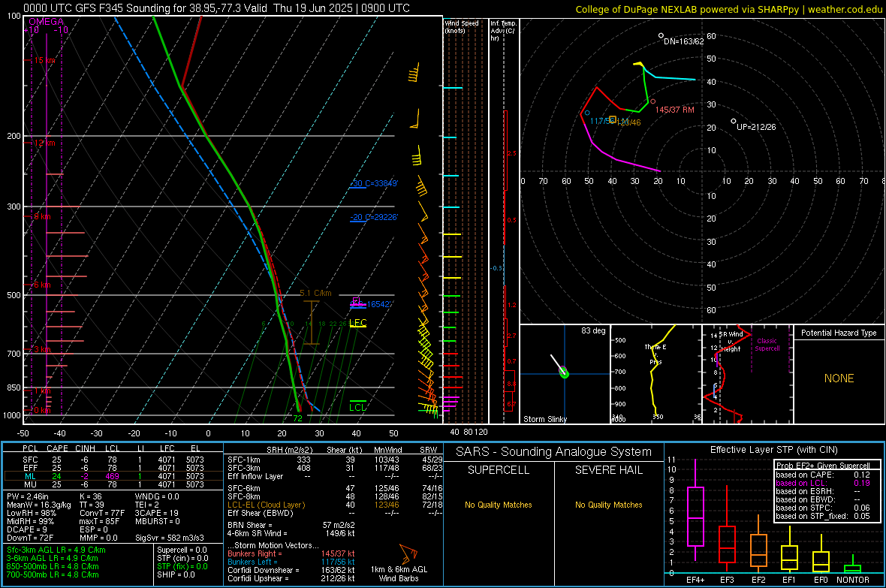Screen dimensions: 886x588
Task: Select the highlighted ML parcel row
Action: coord(112,476)
